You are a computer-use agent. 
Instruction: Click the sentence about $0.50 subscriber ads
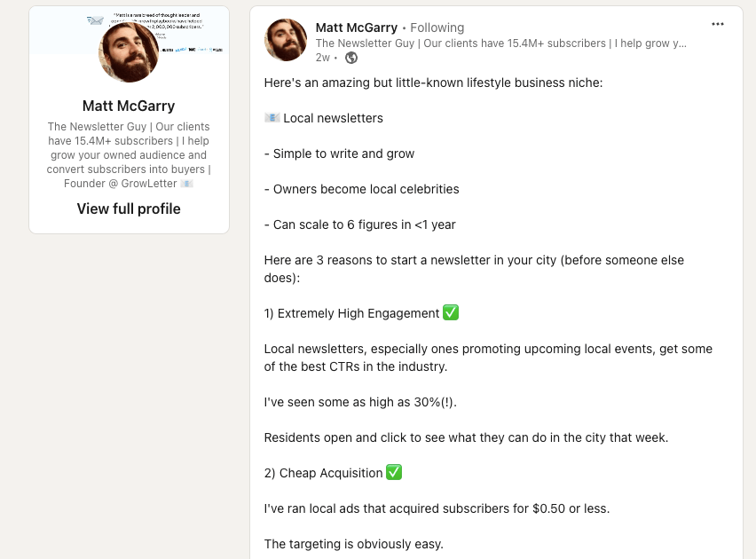tap(437, 508)
